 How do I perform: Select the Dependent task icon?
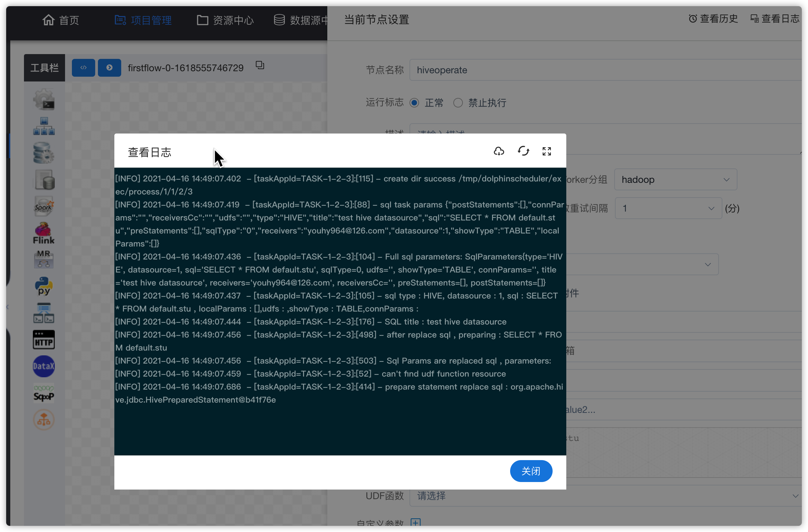[44, 313]
